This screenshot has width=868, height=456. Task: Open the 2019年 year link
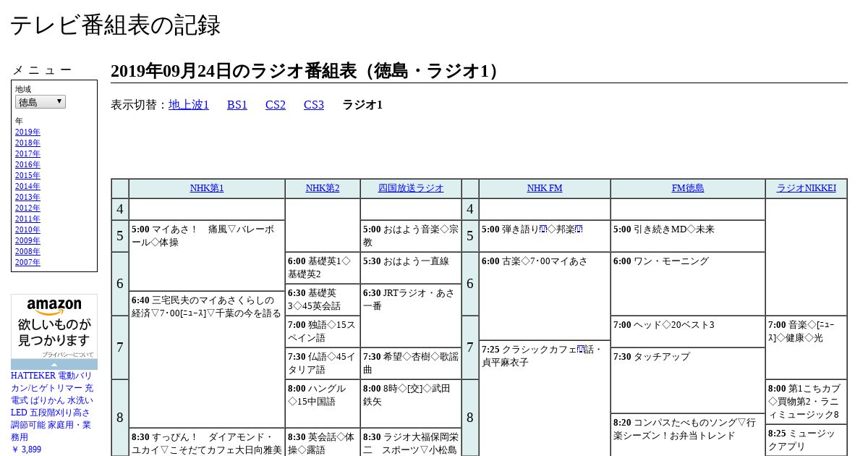coord(27,132)
